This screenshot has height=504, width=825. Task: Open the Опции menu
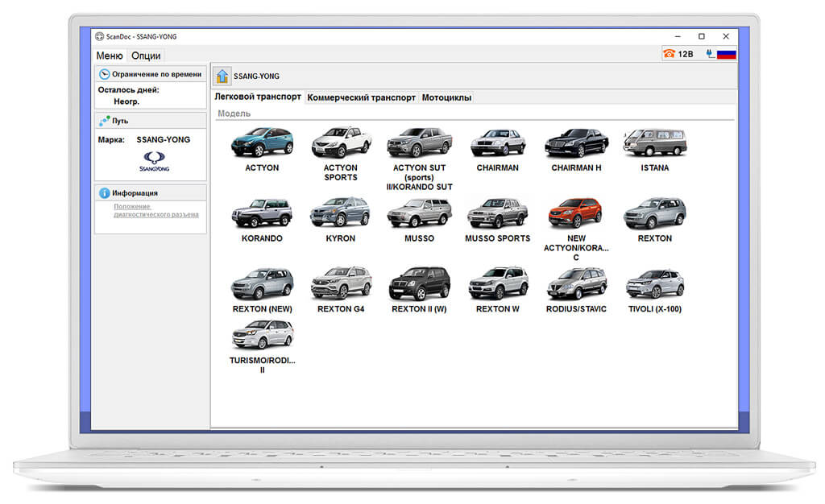tap(146, 56)
